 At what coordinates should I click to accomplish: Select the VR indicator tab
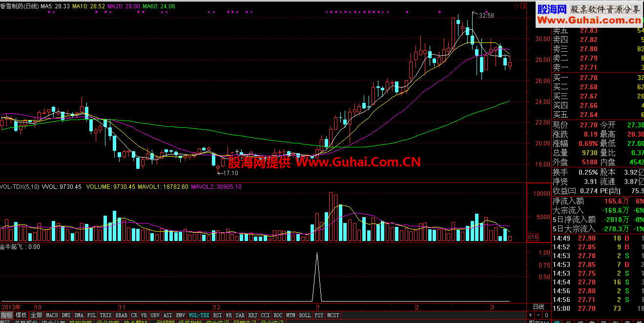click(144, 315)
